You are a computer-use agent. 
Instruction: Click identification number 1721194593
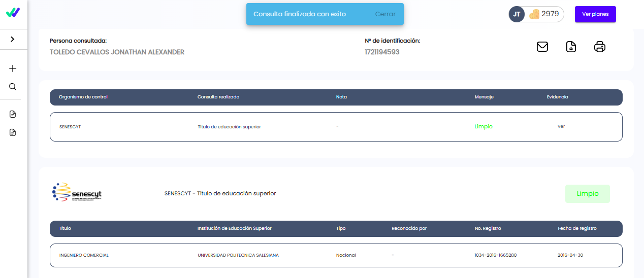pyautogui.click(x=382, y=52)
